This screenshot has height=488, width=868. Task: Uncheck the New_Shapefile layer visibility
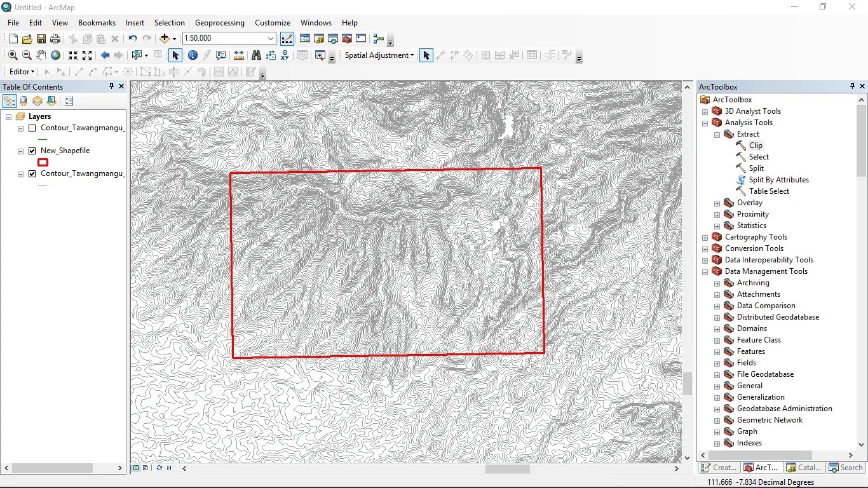pos(32,151)
